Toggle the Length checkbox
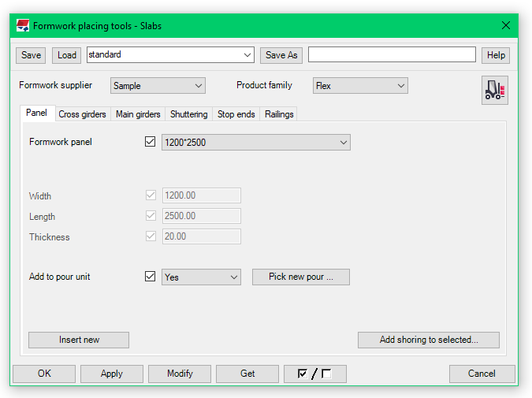The image size is (532, 398). (x=151, y=216)
